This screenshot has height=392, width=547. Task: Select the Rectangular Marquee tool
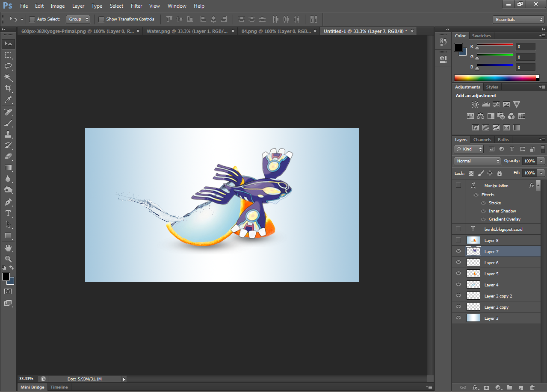(8, 55)
